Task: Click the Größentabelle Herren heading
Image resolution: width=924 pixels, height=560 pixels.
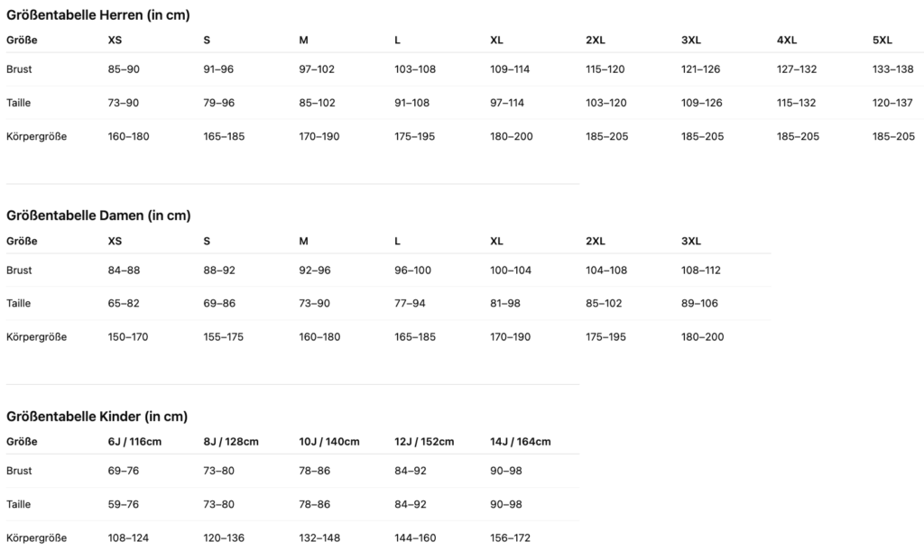Action: coord(97,15)
